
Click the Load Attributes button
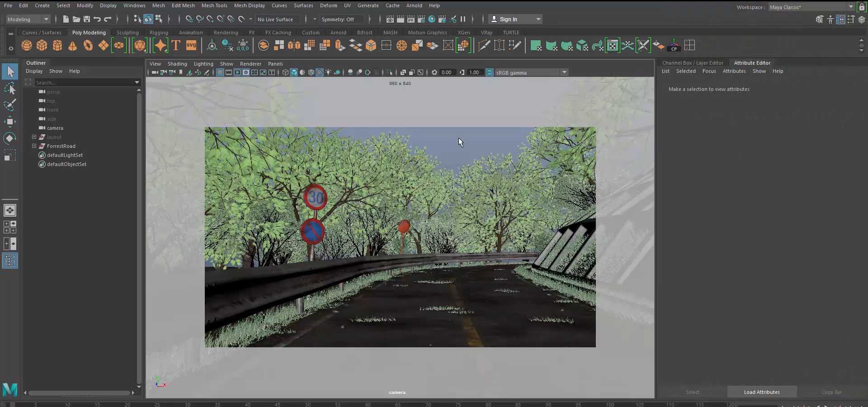761,392
